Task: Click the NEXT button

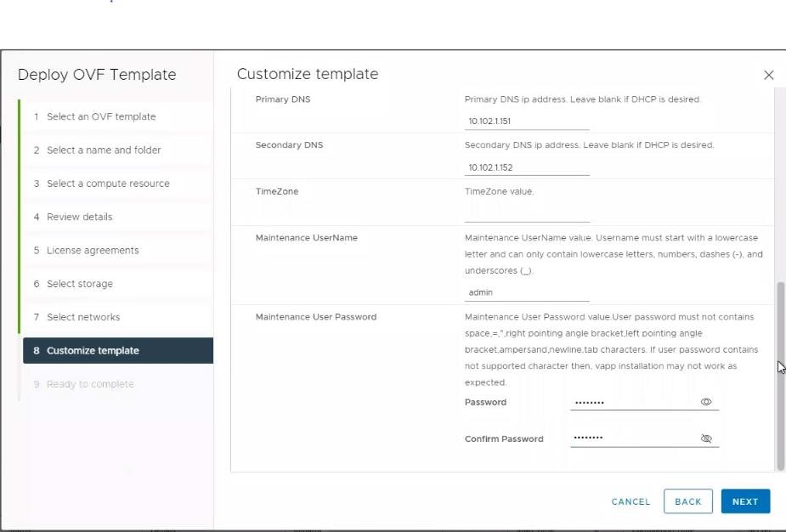Action: [745, 501]
